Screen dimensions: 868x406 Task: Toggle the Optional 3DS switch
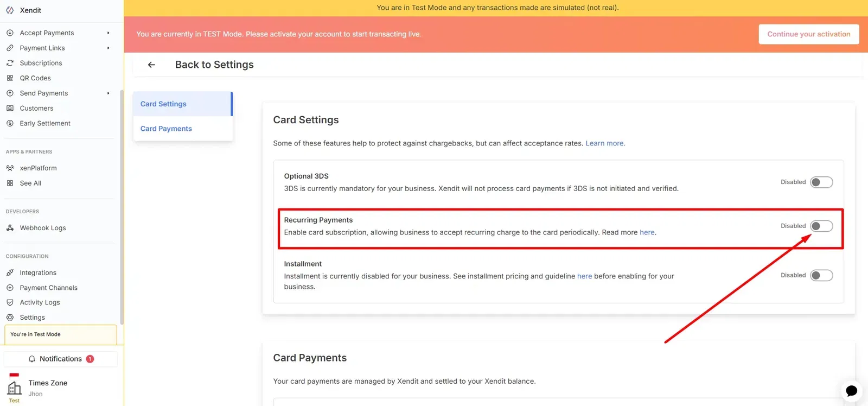(x=821, y=182)
